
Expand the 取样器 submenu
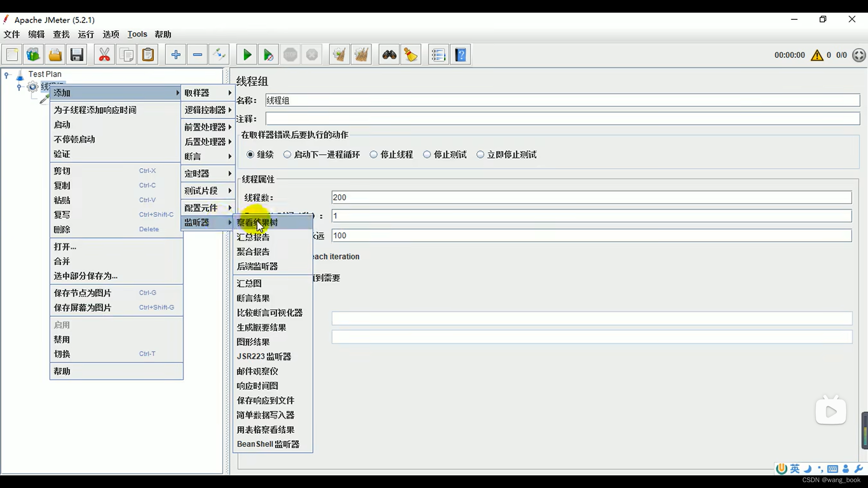pyautogui.click(x=208, y=93)
